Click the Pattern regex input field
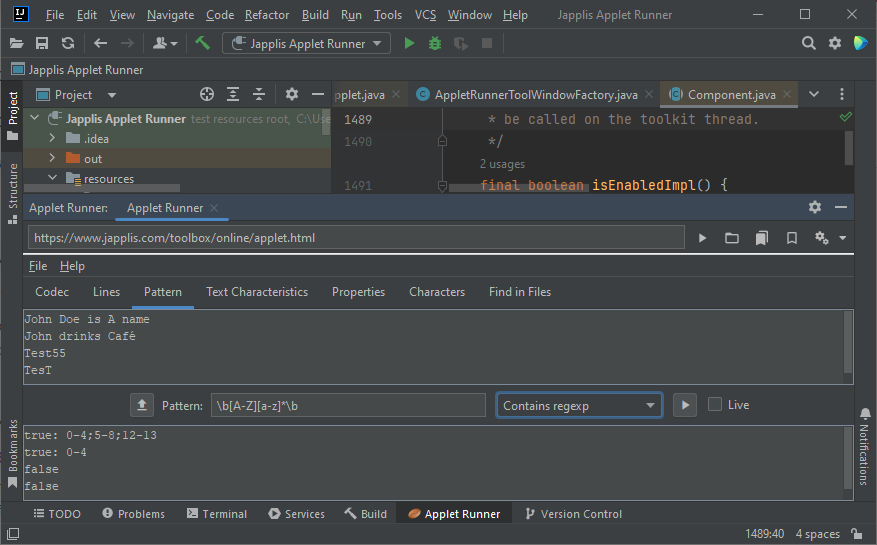 [348, 405]
